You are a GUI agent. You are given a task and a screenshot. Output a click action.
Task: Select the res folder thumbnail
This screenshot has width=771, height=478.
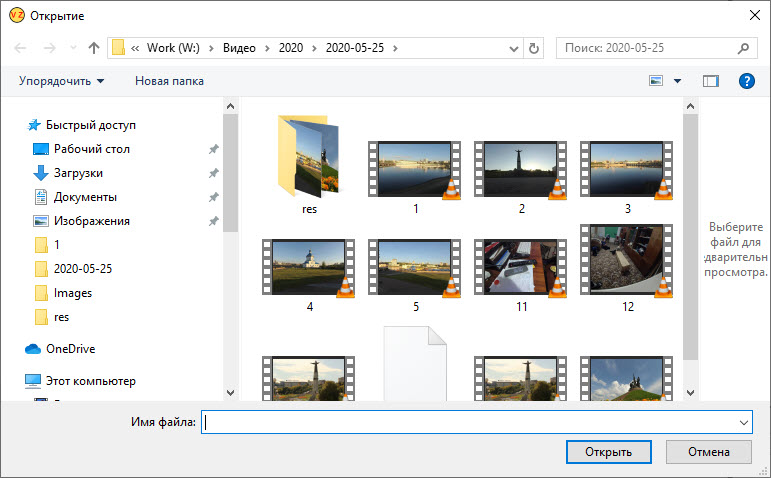[308, 163]
